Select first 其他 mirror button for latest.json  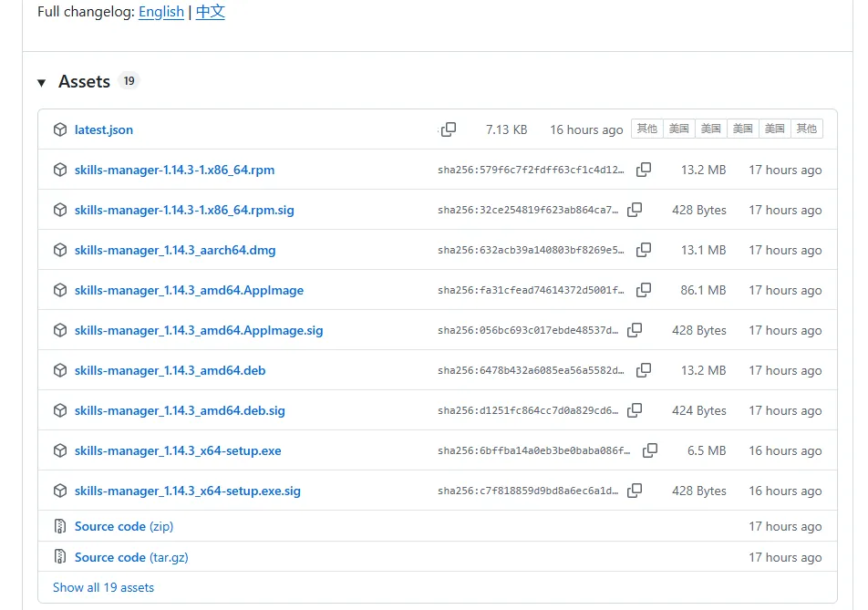tap(646, 129)
